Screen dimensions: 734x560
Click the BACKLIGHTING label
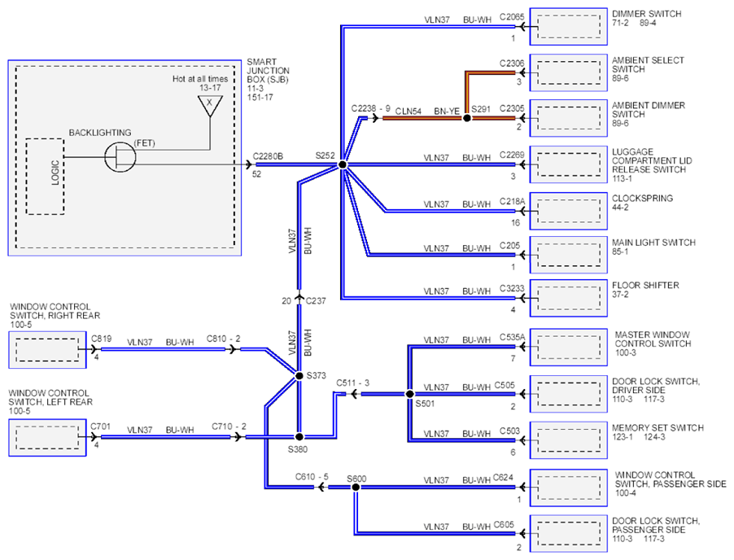click(x=100, y=133)
